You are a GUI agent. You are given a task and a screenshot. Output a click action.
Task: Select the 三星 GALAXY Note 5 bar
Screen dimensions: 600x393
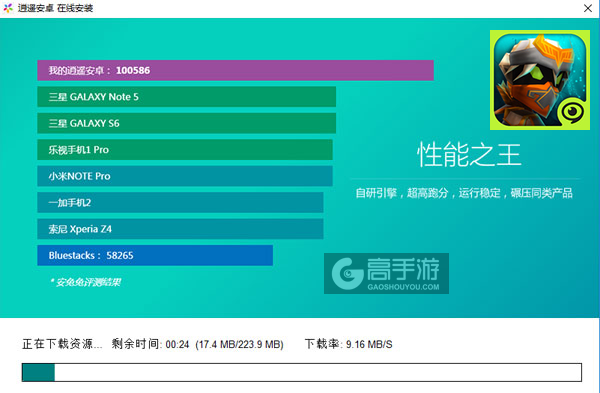186,97
